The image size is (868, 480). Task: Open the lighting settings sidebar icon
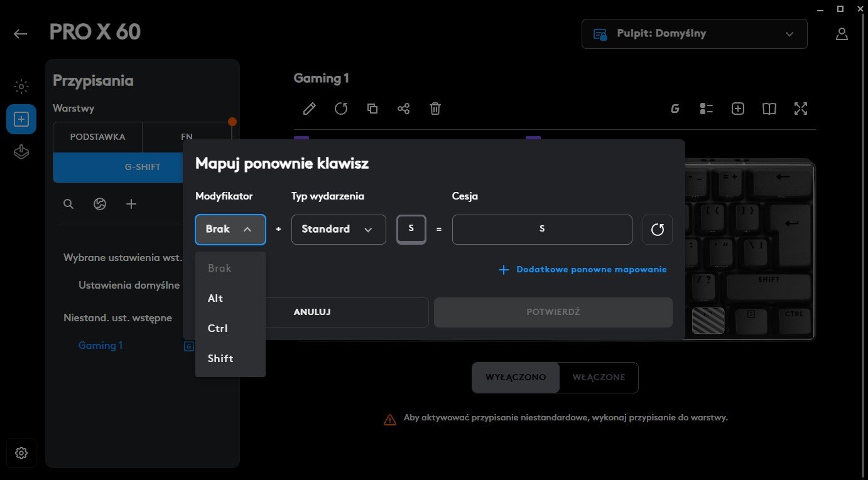[x=21, y=87]
